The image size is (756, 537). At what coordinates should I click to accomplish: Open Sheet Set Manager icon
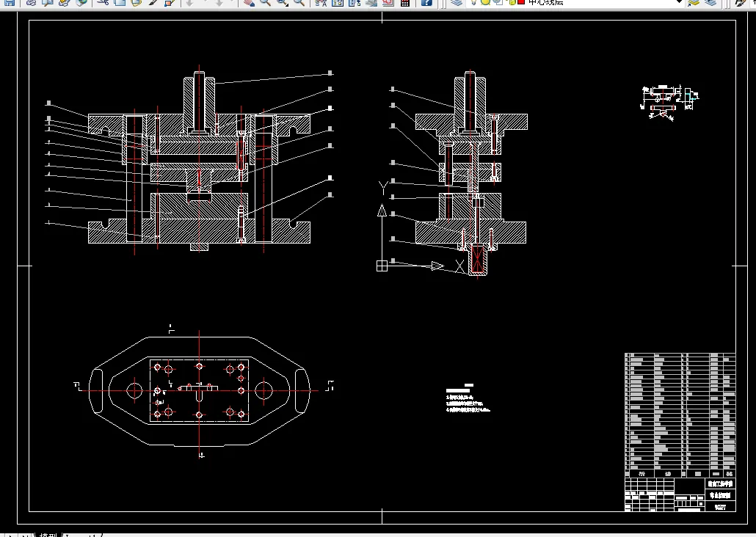click(x=371, y=2)
